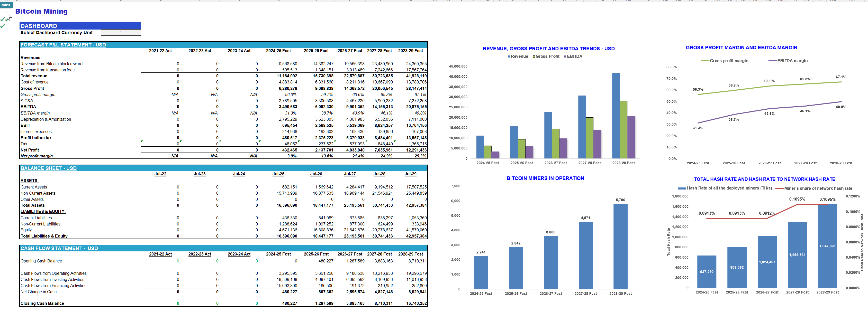
Task: Click the Index button in the corner
Action: 6,5
